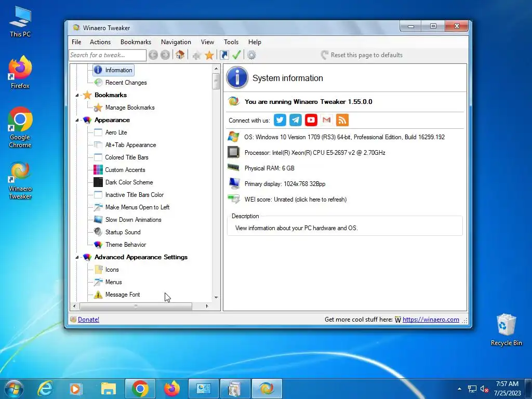Open the View menu
This screenshot has height=399, width=532.
[207, 42]
